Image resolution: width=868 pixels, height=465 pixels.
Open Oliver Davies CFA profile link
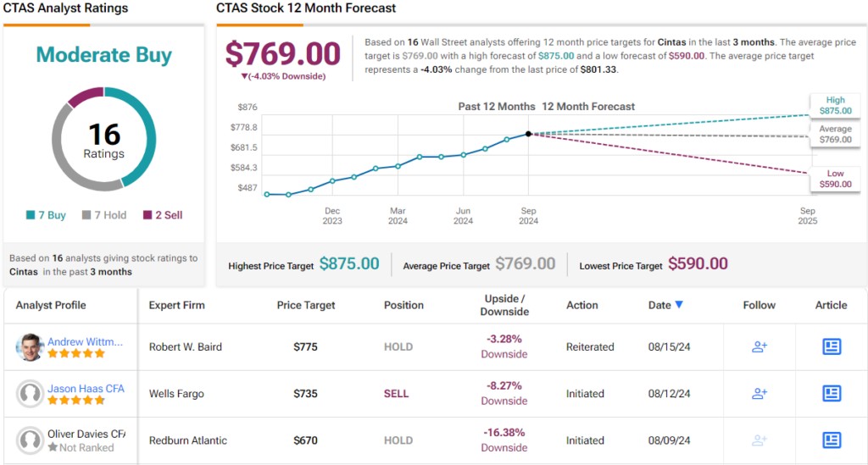pos(86,435)
